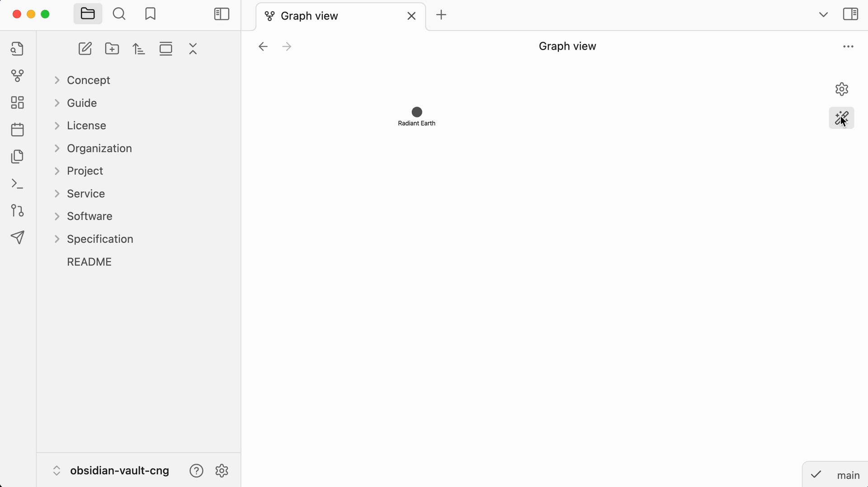
Task: Open today's daily note calendar icon
Action: [x=17, y=130]
